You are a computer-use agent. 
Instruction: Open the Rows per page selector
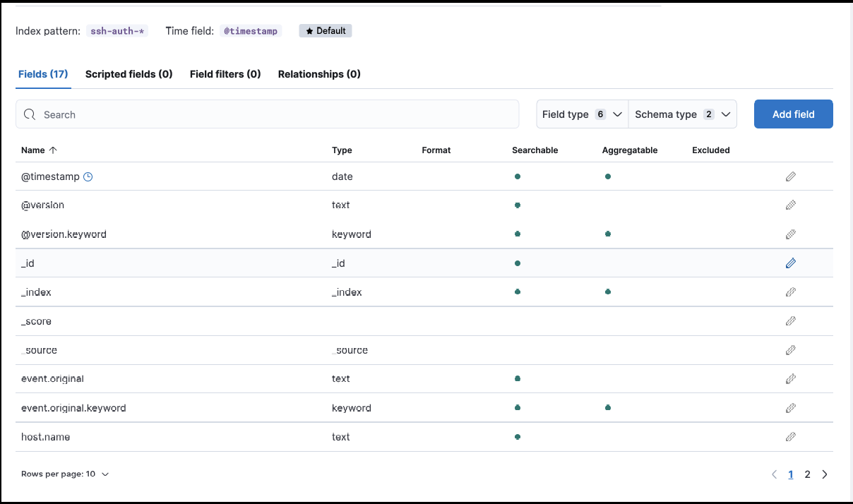click(x=65, y=474)
